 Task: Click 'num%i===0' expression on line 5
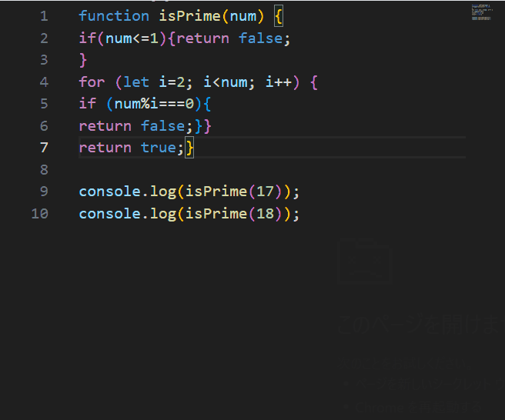153,104
